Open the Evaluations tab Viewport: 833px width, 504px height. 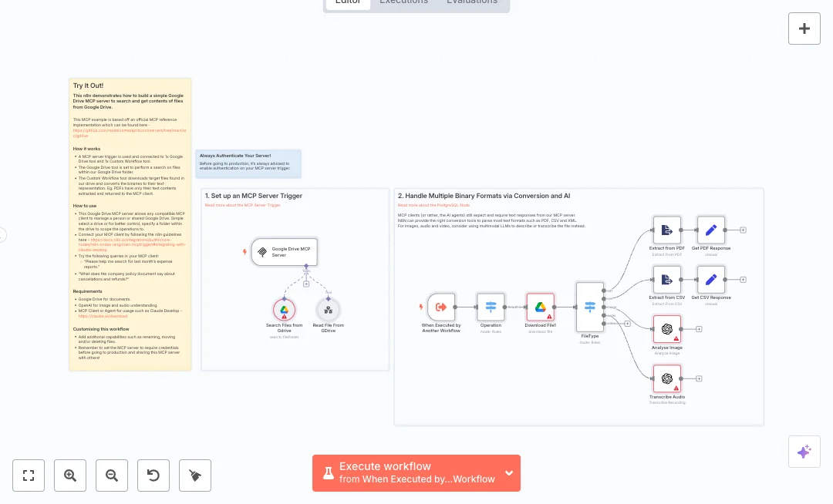pyautogui.click(x=471, y=2)
